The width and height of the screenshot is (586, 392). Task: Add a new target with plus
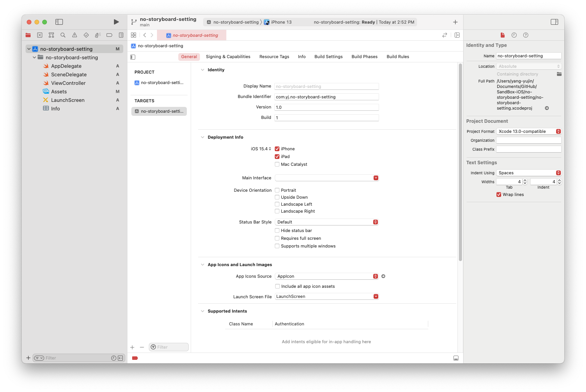point(132,347)
